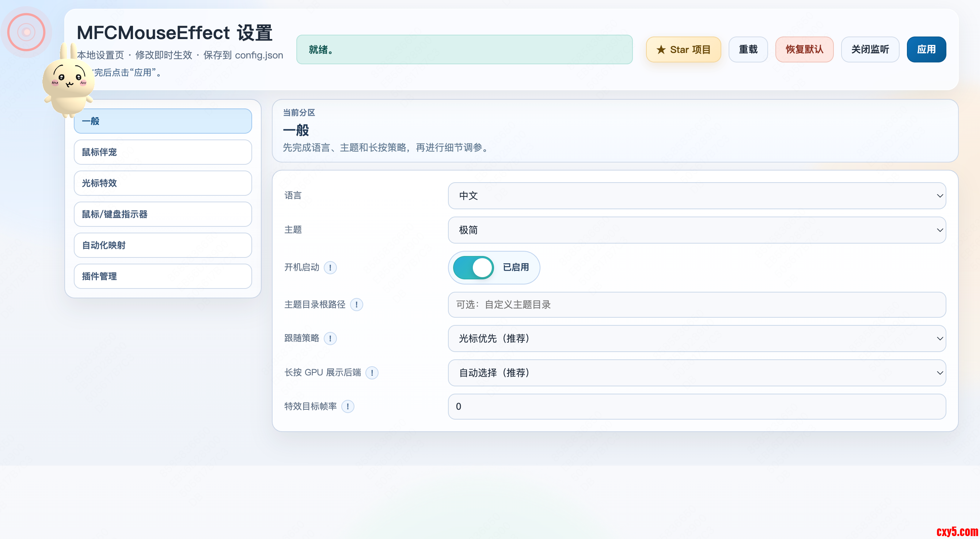The image size is (980, 539).
Task: Click the info icon next to 主题目录根路径
Action: 356,305
